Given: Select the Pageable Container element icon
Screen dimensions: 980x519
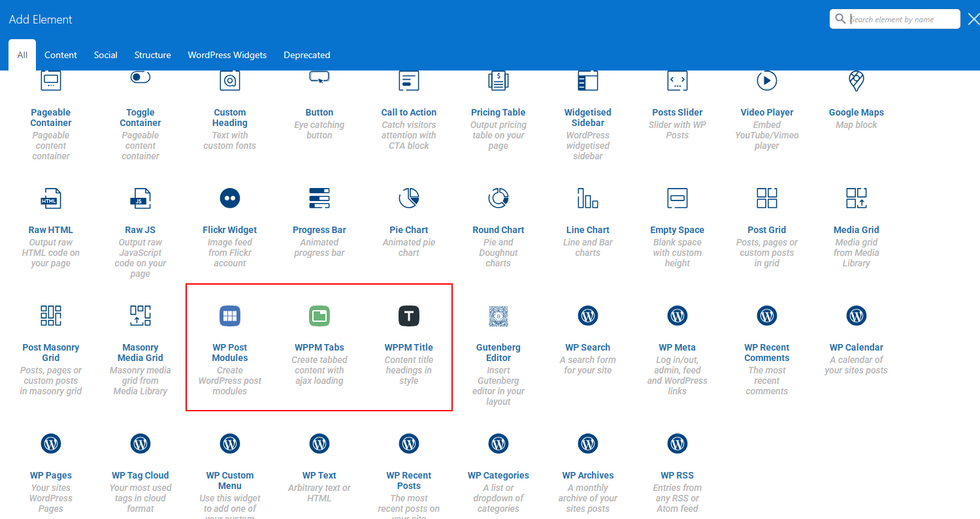Looking at the screenshot, I should pyautogui.click(x=51, y=80).
